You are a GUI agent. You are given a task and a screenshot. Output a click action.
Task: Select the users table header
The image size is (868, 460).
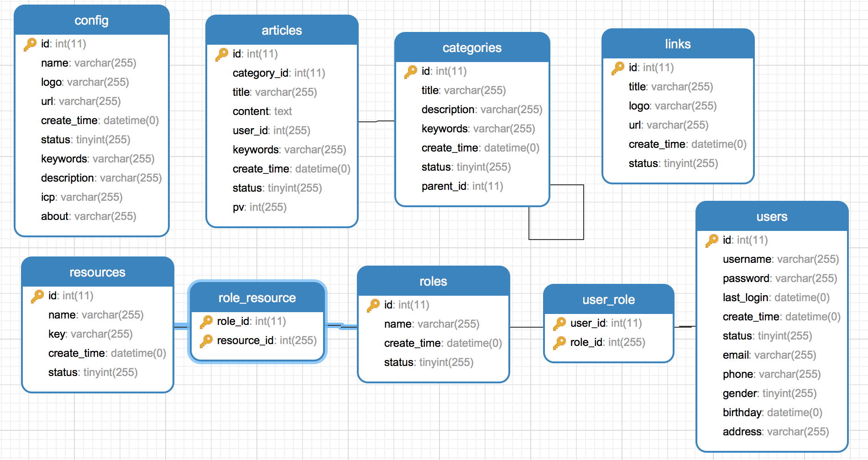click(772, 217)
